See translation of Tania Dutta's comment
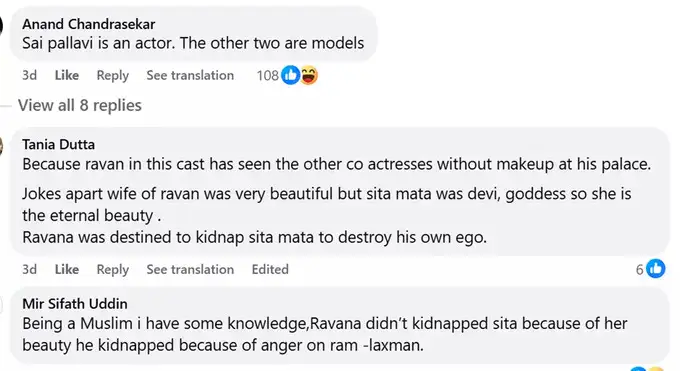Image resolution: width=680 pixels, height=371 pixels. point(190,269)
